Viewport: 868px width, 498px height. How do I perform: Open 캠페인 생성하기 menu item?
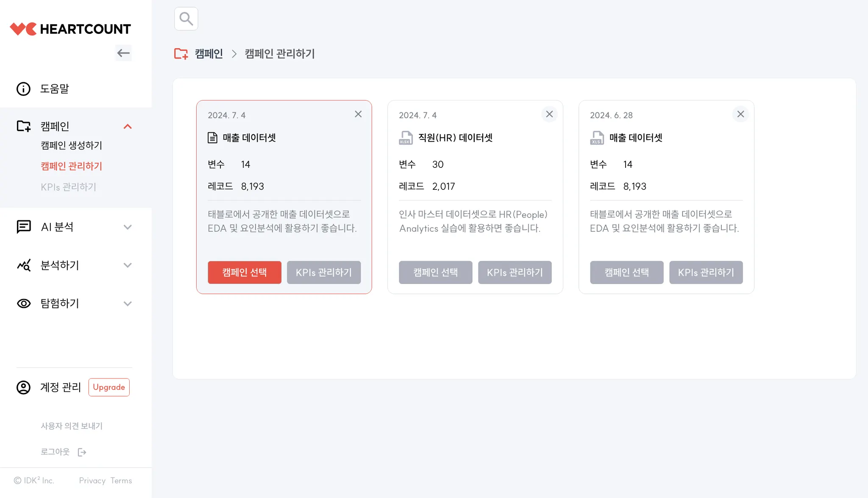coord(71,145)
